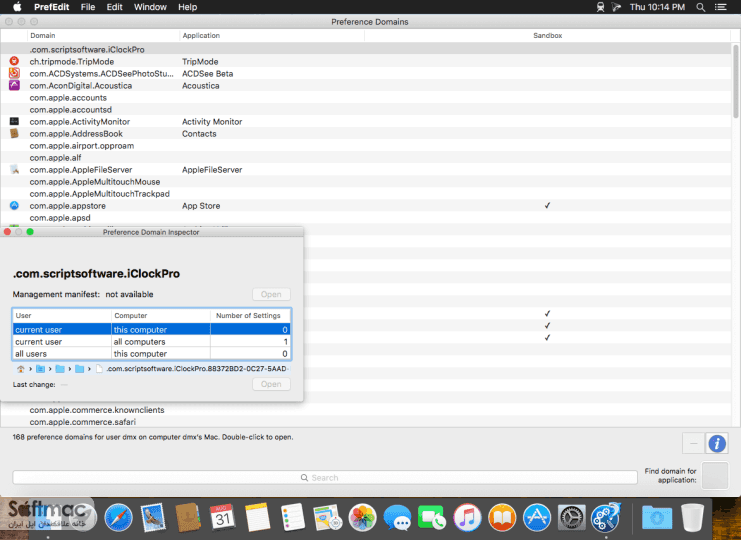Sort by the Sandbox column header

547,35
